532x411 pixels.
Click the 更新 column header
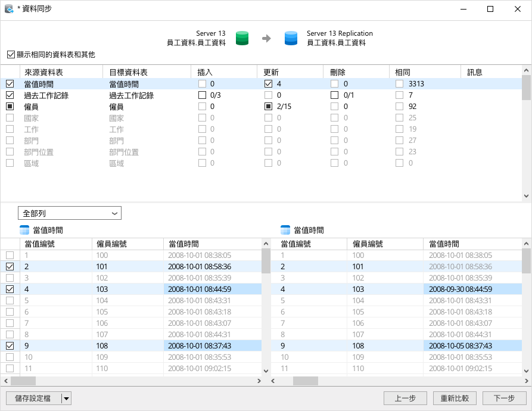(x=290, y=72)
